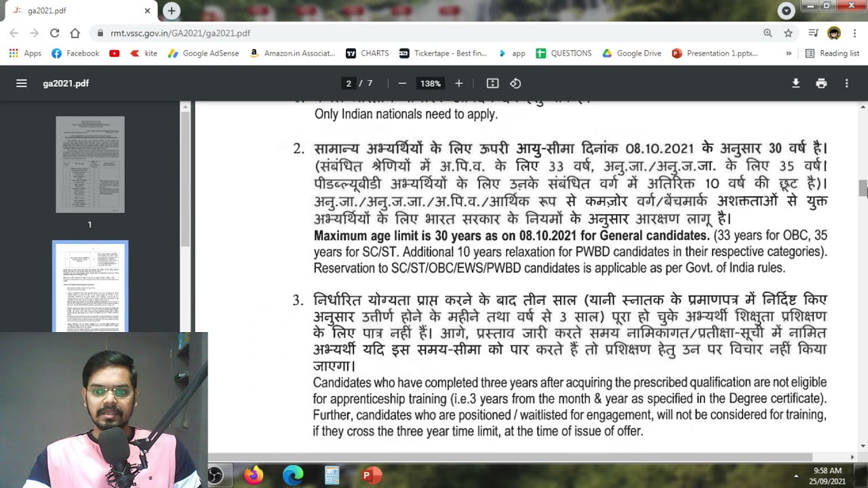Viewport: 868px width, 488px height.
Task: Open Calculator from the taskbar
Action: 332,475
